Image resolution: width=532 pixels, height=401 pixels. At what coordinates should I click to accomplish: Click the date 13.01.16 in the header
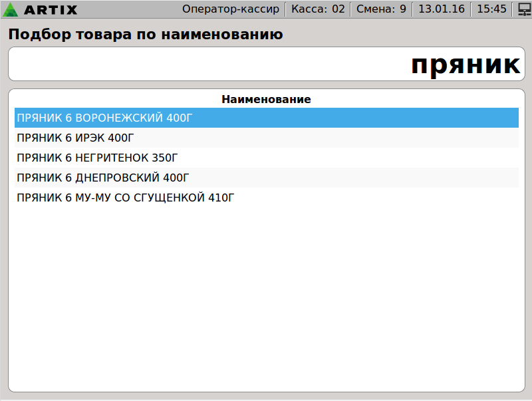[x=441, y=9]
